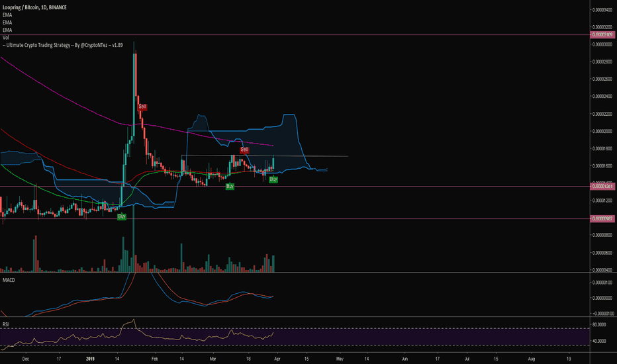Click the 0.00003000 price axis value
Viewport: 617px width, 364px height.
pos(602,44)
